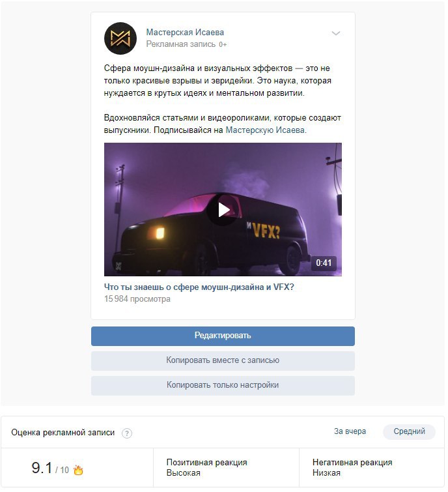The image size is (448, 492).
Task: Click the fire emoji next to score
Action: point(78,470)
